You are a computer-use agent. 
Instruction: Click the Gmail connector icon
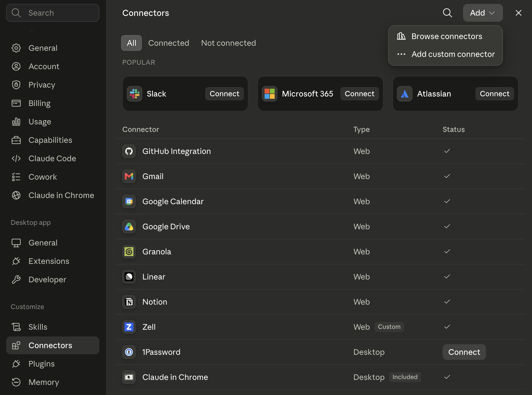coord(129,176)
